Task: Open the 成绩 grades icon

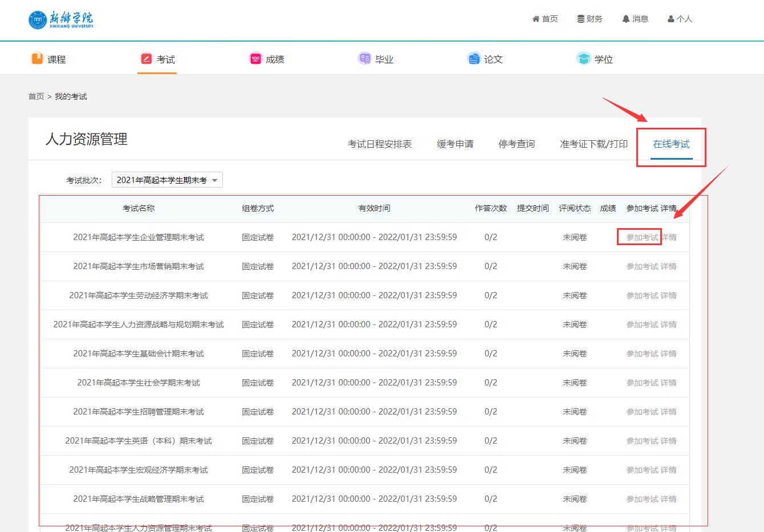Action: [255, 59]
